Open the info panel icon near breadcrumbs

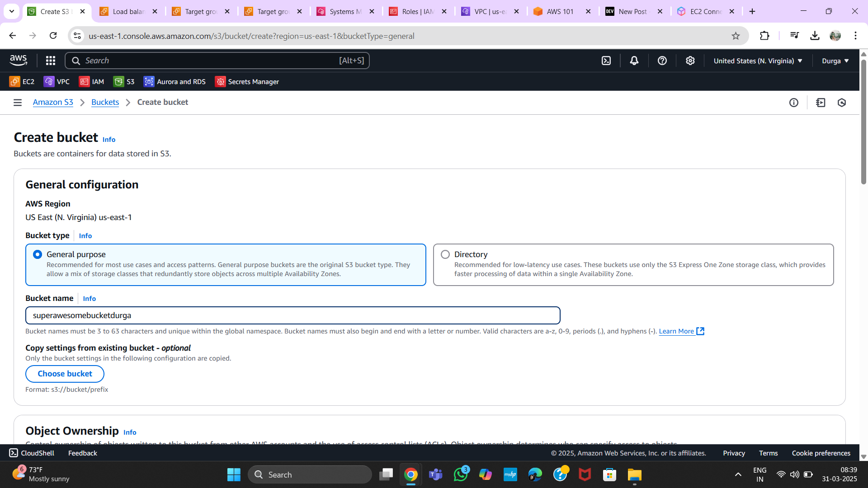point(794,103)
